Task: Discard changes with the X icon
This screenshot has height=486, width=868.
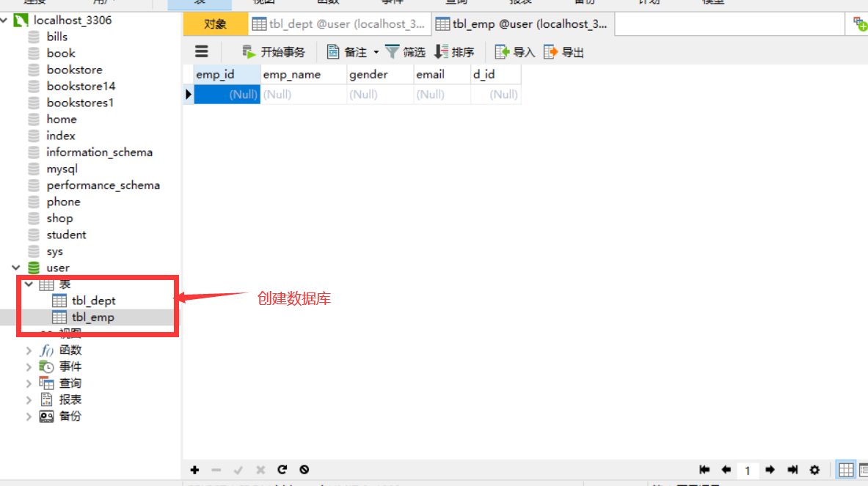Action: click(260, 470)
